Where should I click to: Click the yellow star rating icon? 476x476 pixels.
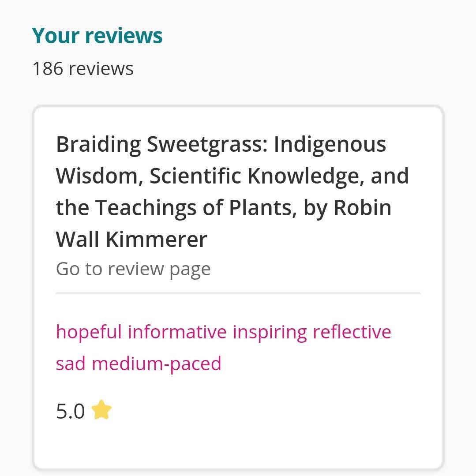[101, 410]
